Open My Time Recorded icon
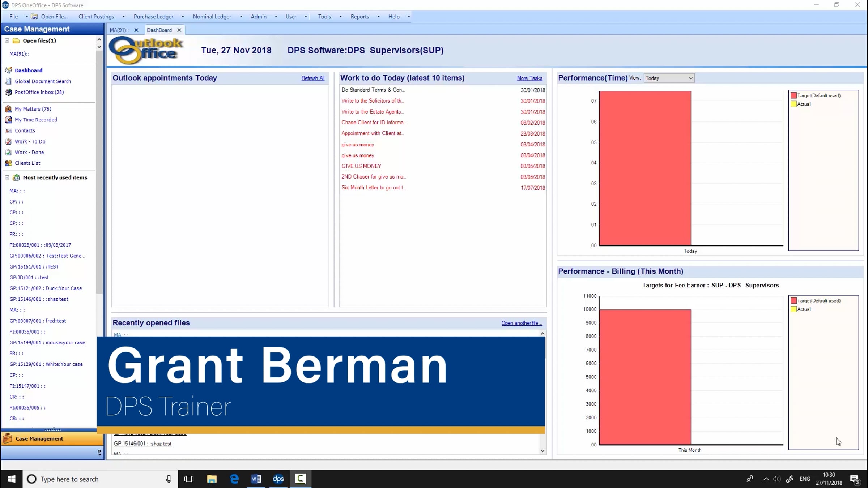 (8, 119)
